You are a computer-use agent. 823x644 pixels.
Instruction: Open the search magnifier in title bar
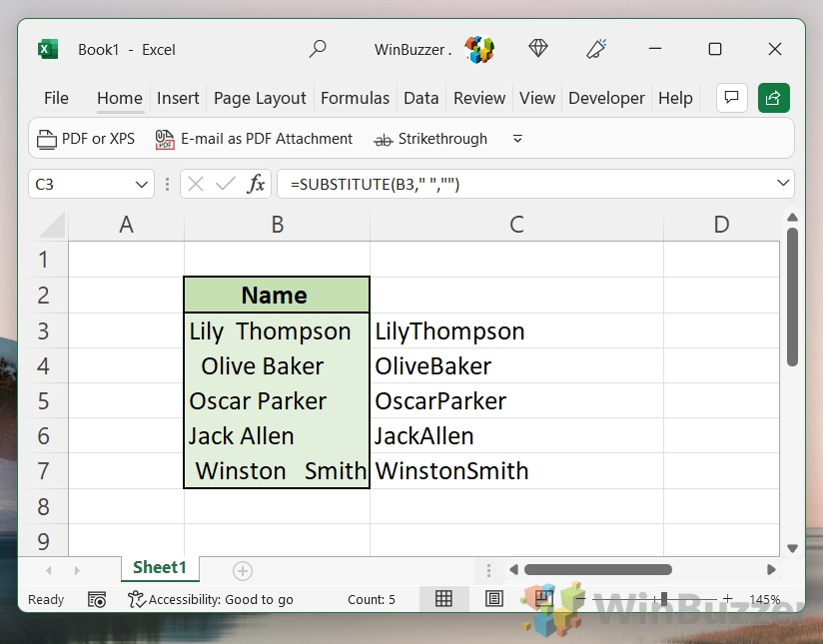point(318,49)
